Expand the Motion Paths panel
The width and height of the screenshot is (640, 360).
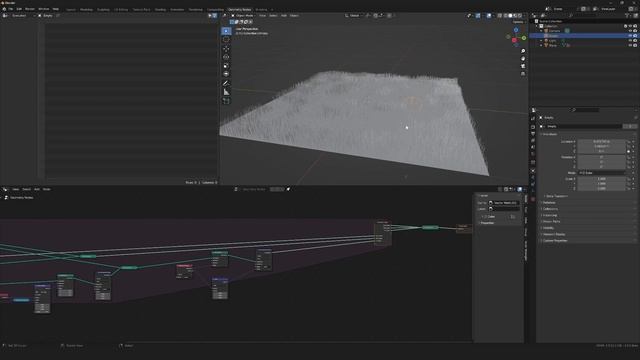[551, 222]
